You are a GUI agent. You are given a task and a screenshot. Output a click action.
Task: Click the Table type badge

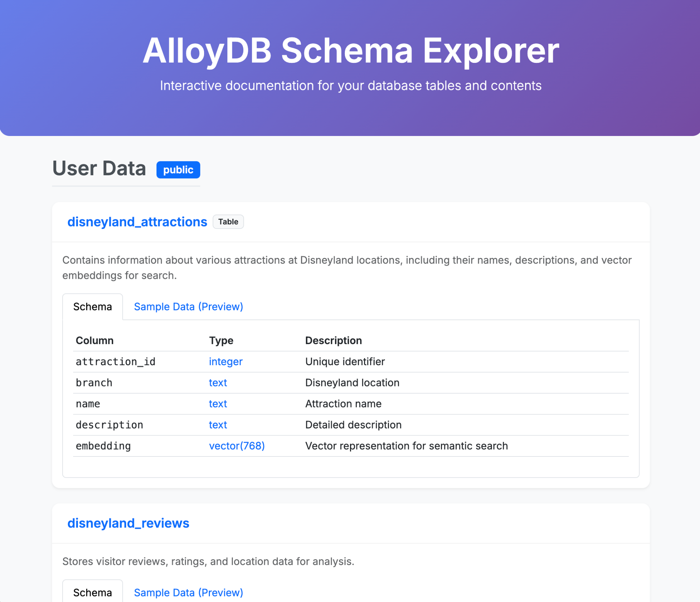coord(228,222)
